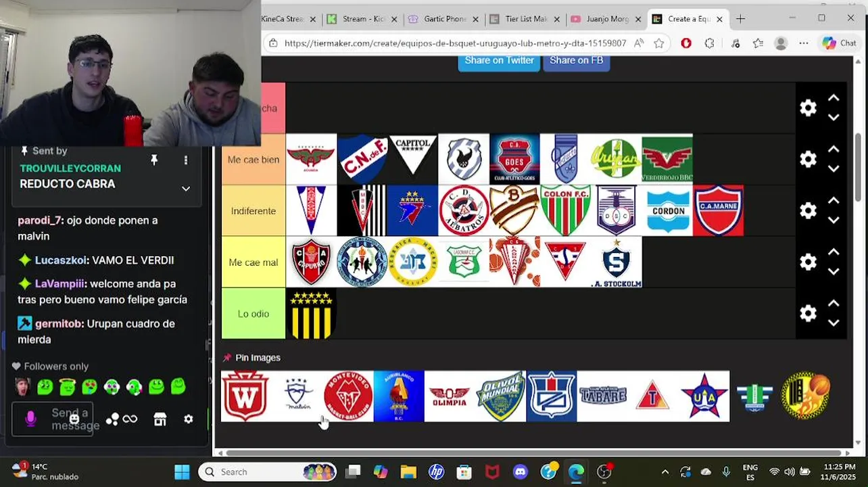Open settings gear for Indiferente row
The width and height of the screenshot is (868, 487).
(808, 211)
